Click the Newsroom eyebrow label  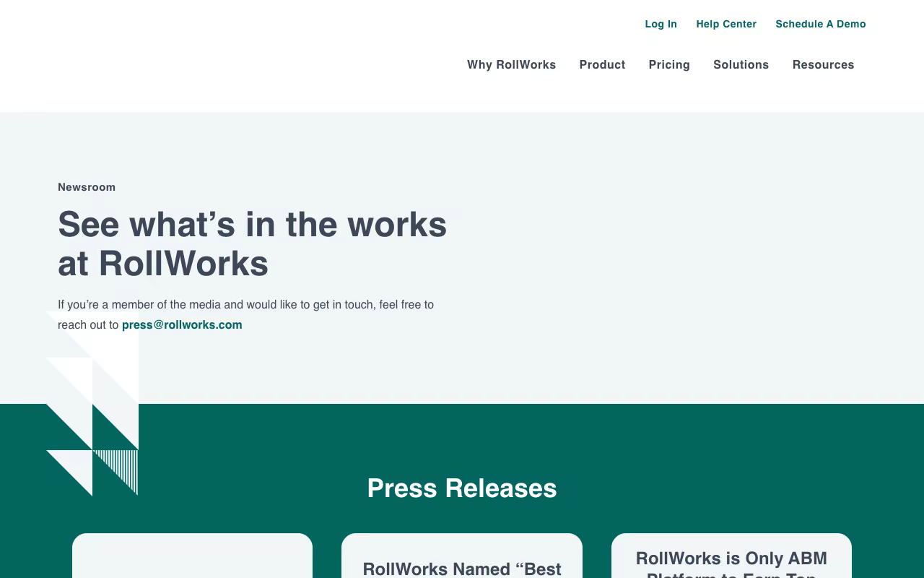point(87,187)
